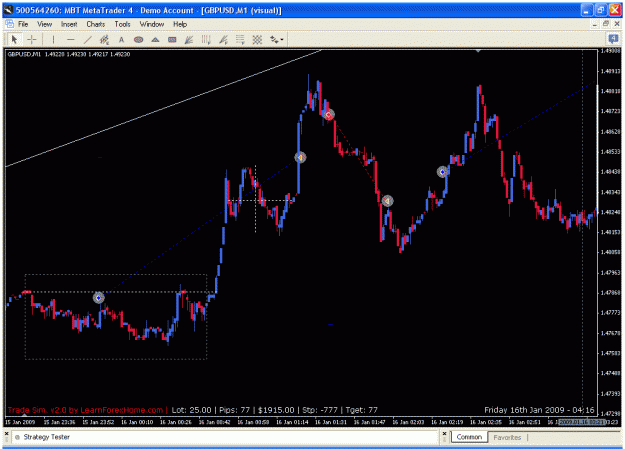Click the Strategy Tester panel title
The image size is (625, 449).
(x=46, y=437)
